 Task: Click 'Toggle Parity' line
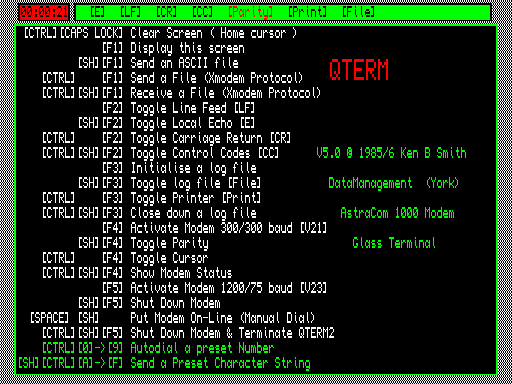pyautogui.click(x=169, y=244)
